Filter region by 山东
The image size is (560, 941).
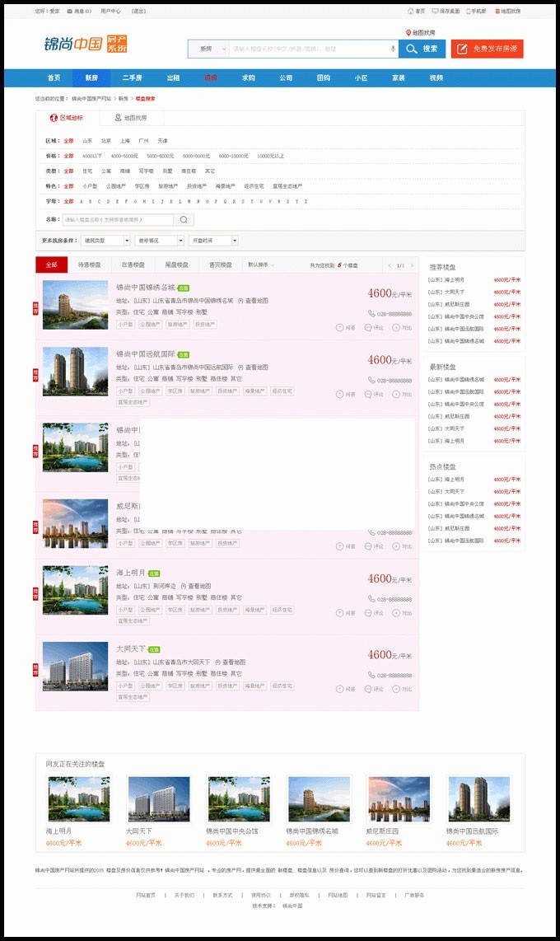pyautogui.click(x=87, y=140)
